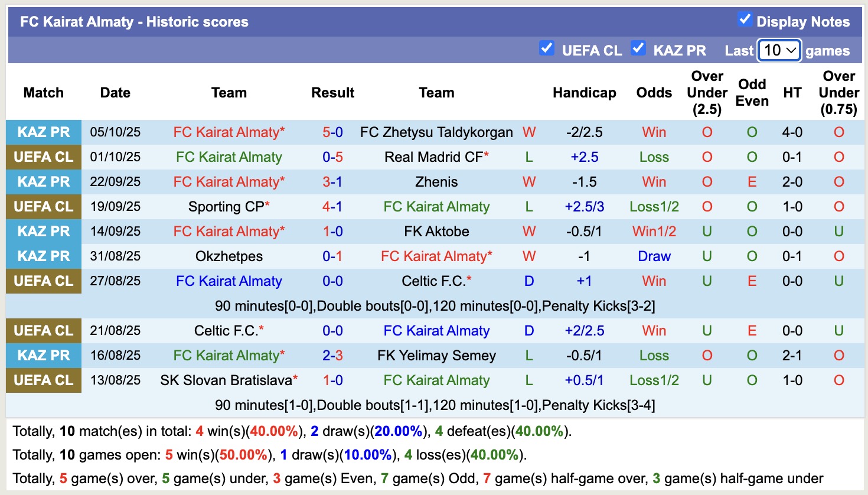Open FC Zhetysu Taldykorgan team link
This screenshot has width=868, height=495.
pyautogui.click(x=436, y=132)
